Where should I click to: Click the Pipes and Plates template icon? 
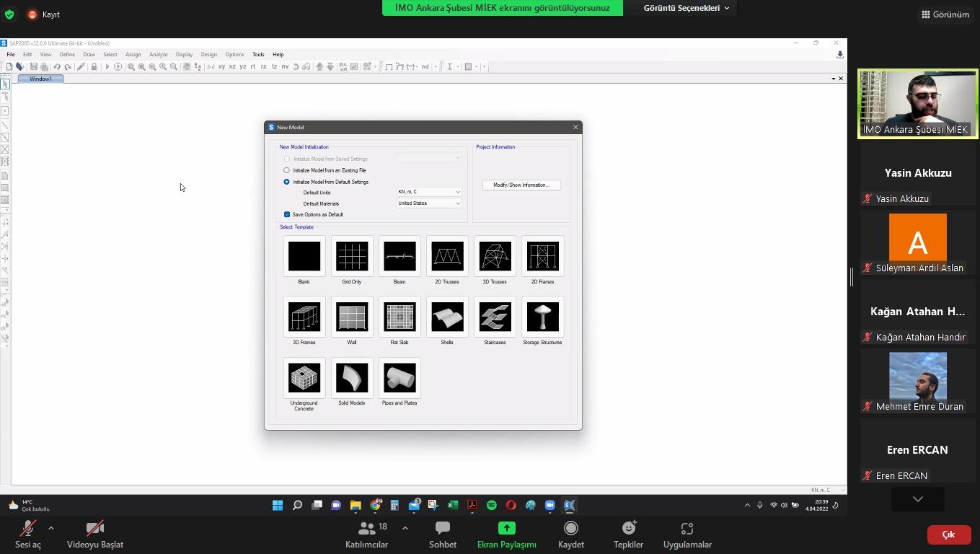tap(399, 378)
